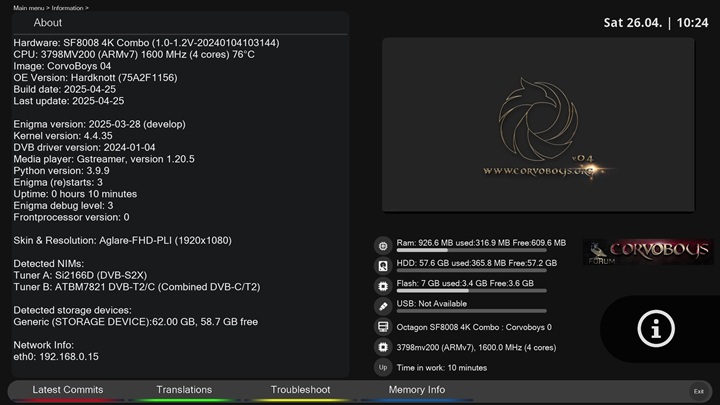This screenshot has height=405, width=720.
Task: Click the USB progress bar
Action: [472, 311]
